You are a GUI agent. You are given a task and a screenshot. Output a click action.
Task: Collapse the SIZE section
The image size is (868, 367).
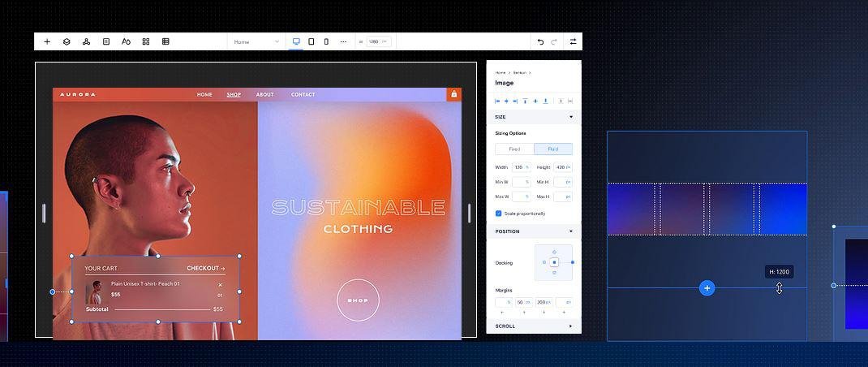click(571, 117)
